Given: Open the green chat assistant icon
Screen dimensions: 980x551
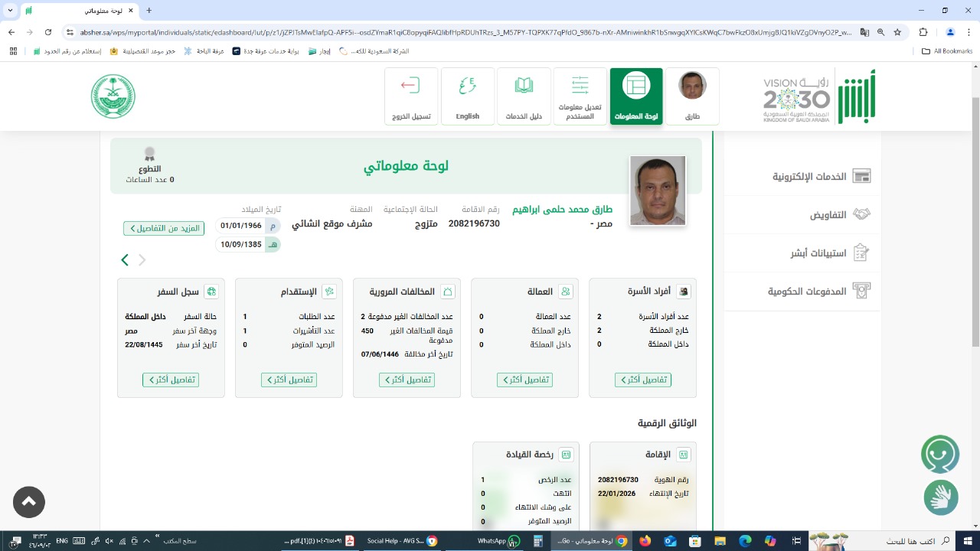Looking at the screenshot, I should [939, 455].
